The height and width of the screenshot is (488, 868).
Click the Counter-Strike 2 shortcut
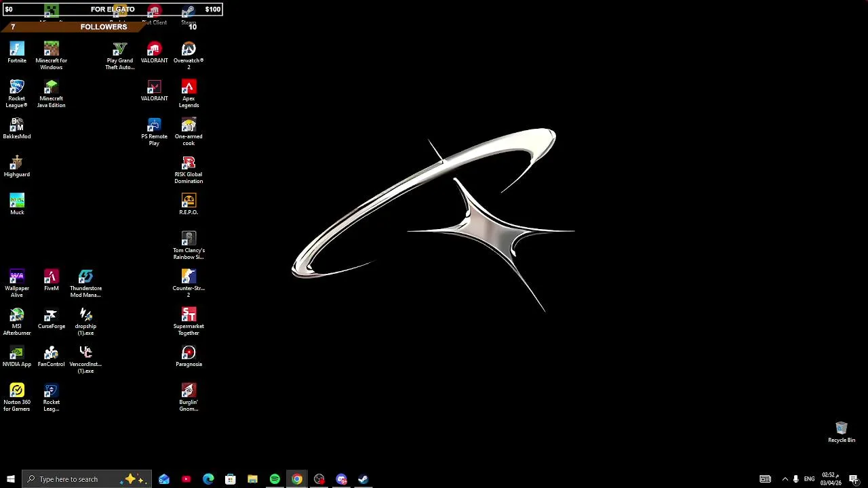189,284
